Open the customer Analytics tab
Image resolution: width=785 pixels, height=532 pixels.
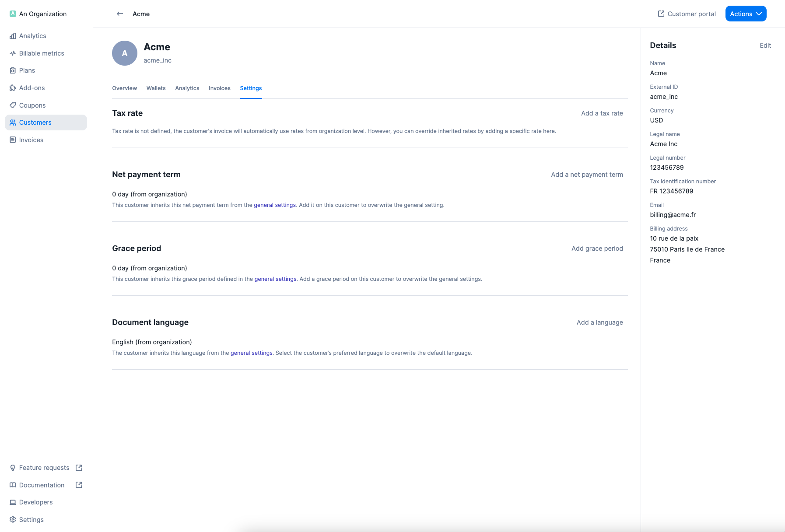click(187, 88)
